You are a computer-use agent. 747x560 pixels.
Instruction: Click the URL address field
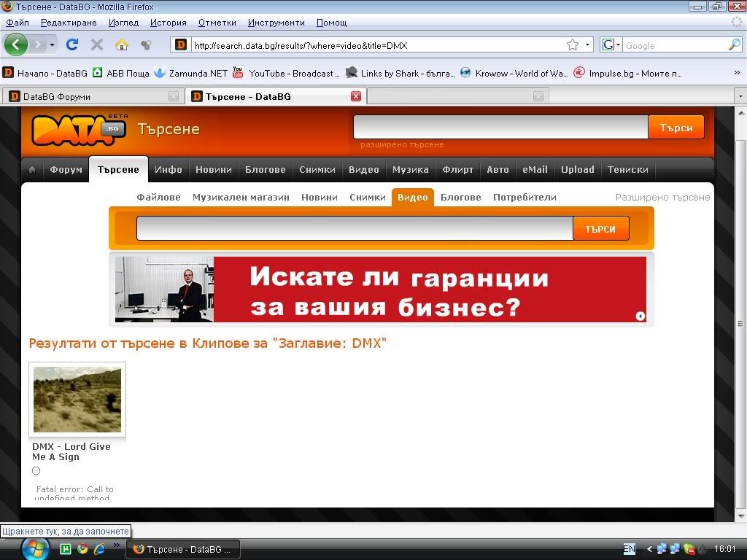tap(378, 45)
